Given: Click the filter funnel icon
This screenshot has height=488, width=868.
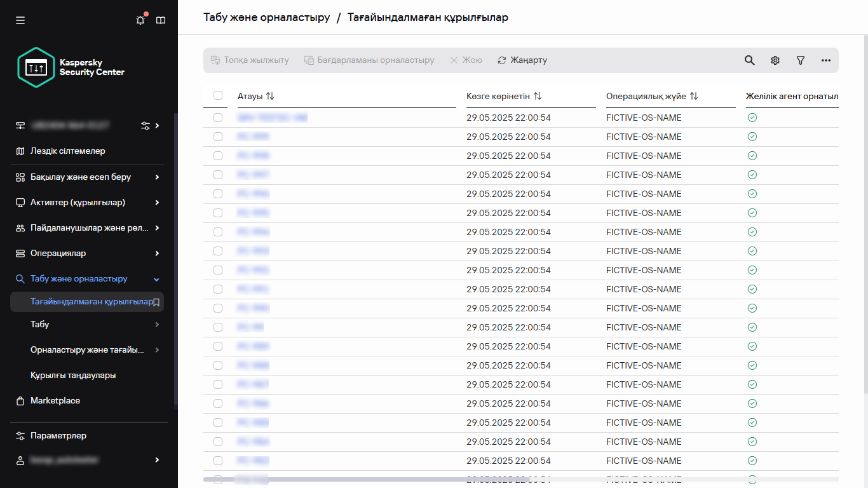Looking at the screenshot, I should [x=801, y=60].
